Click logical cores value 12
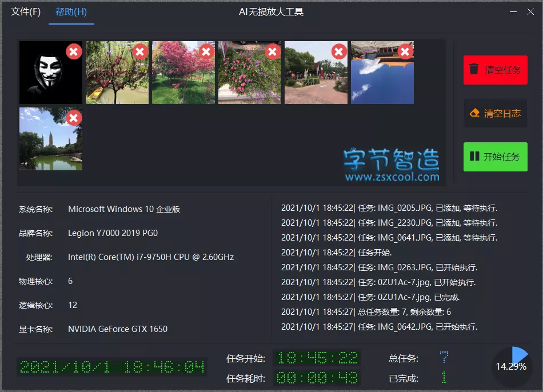The width and height of the screenshot is (543, 392). coord(73,305)
